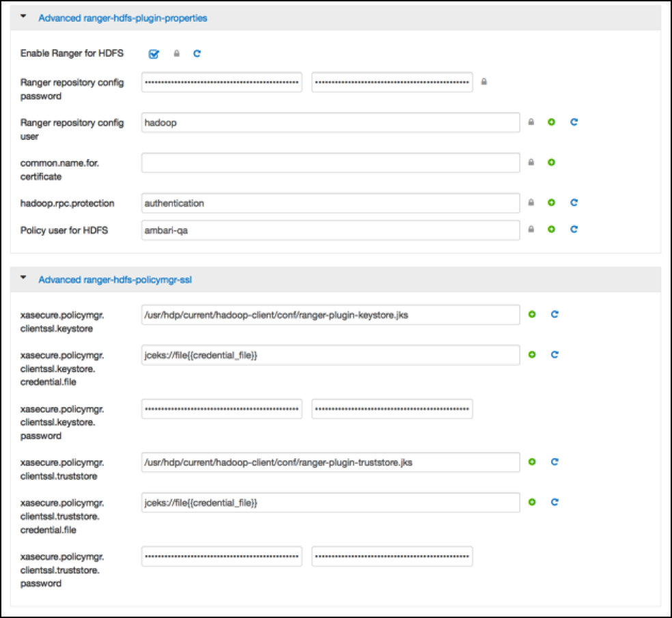
Task: Click green plus icon for clientssl.keystore path
Action: tap(532, 314)
